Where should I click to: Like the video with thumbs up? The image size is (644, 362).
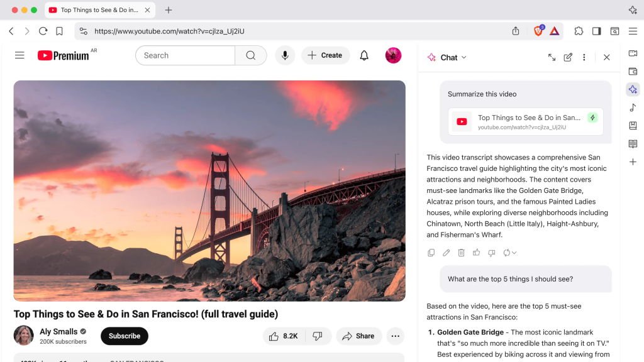282,336
